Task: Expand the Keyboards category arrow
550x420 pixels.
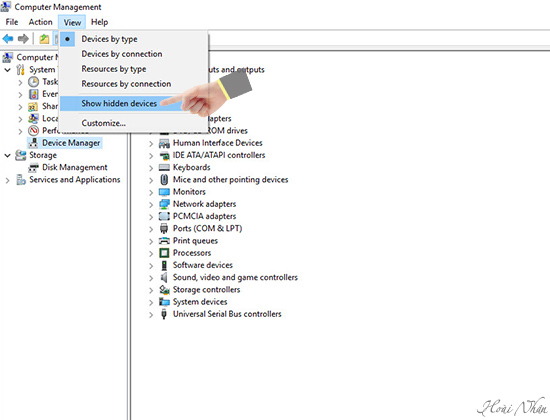Action: [x=151, y=168]
